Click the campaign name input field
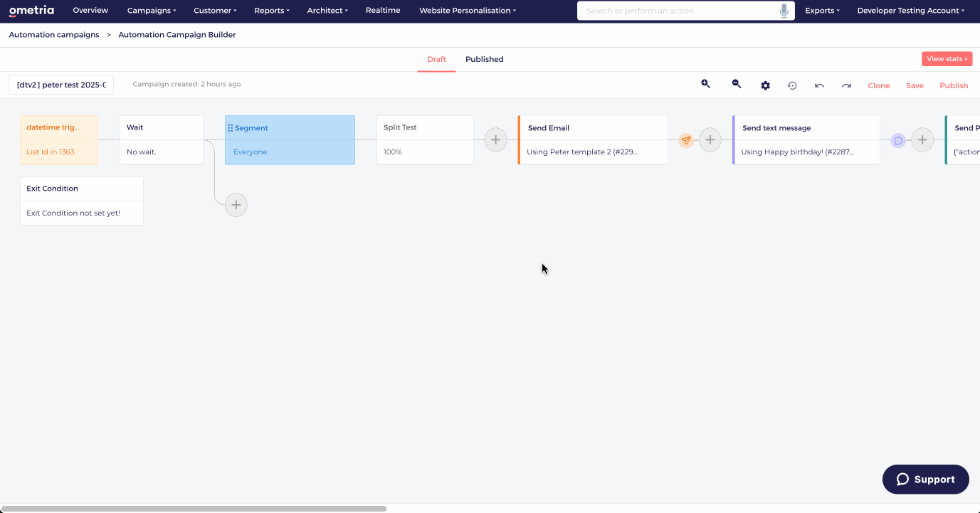The image size is (980, 513). 61,85
